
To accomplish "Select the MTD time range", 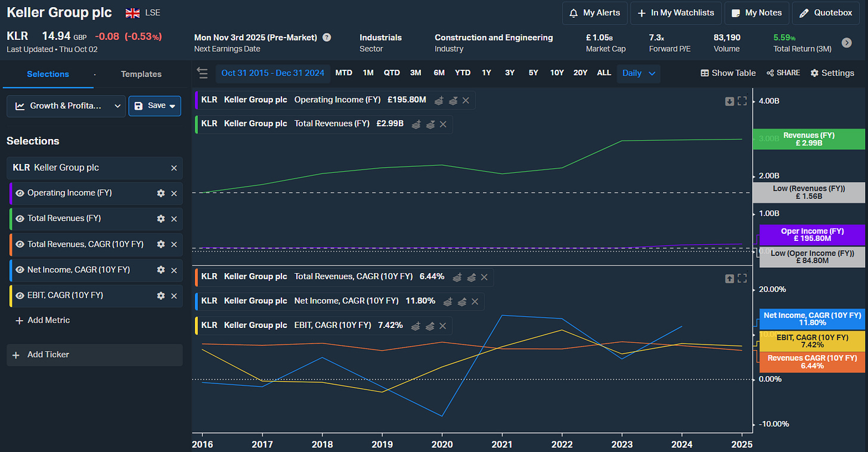I will click(x=344, y=73).
